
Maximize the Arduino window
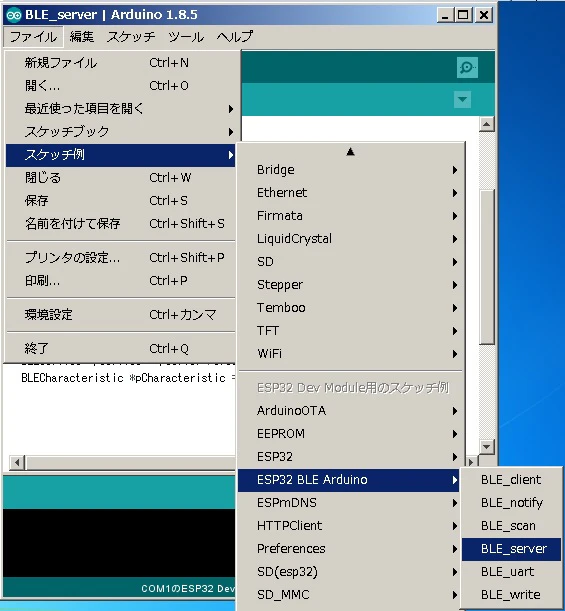(463, 16)
